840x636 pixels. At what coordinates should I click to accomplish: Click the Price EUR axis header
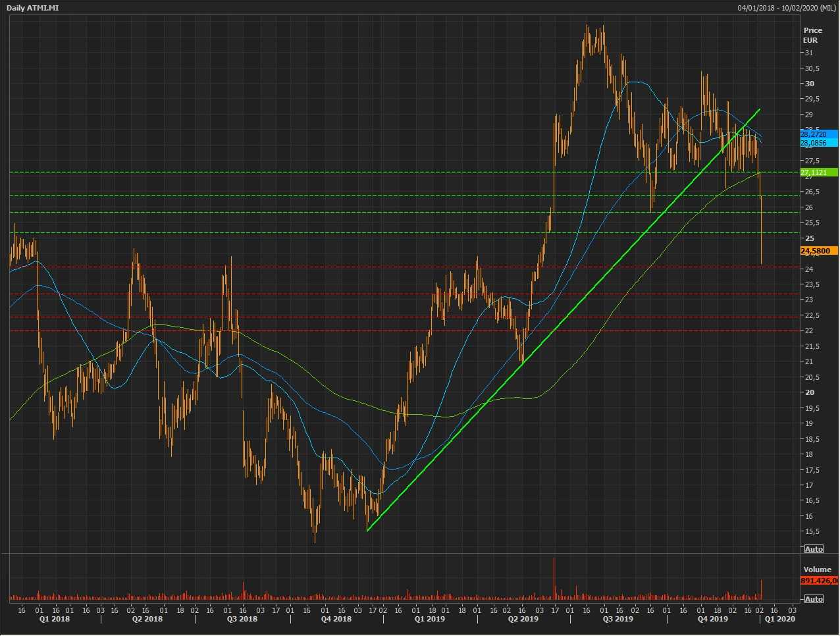coord(812,35)
